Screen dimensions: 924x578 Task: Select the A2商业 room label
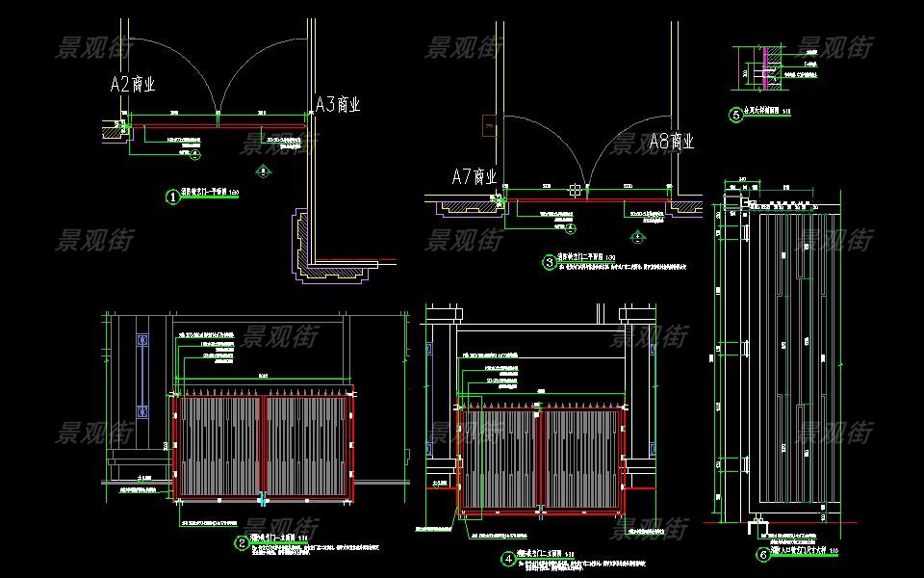(133, 85)
